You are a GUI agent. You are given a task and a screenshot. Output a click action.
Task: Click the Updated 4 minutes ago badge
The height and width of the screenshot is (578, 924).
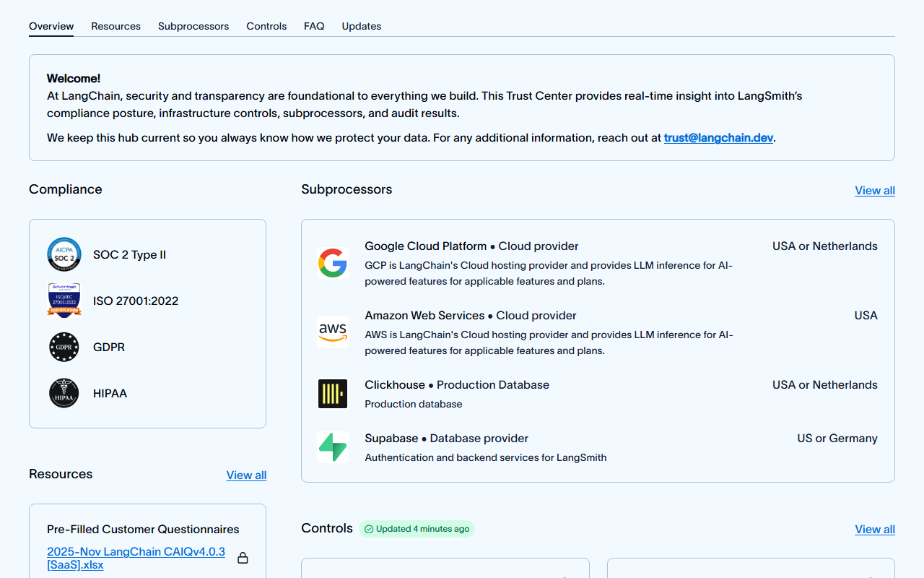click(x=417, y=529)
